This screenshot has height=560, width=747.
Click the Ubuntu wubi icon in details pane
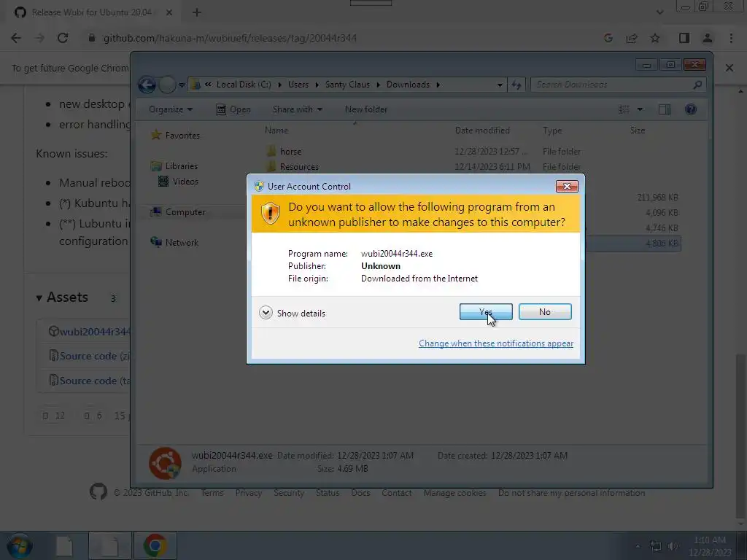(165, 463)
